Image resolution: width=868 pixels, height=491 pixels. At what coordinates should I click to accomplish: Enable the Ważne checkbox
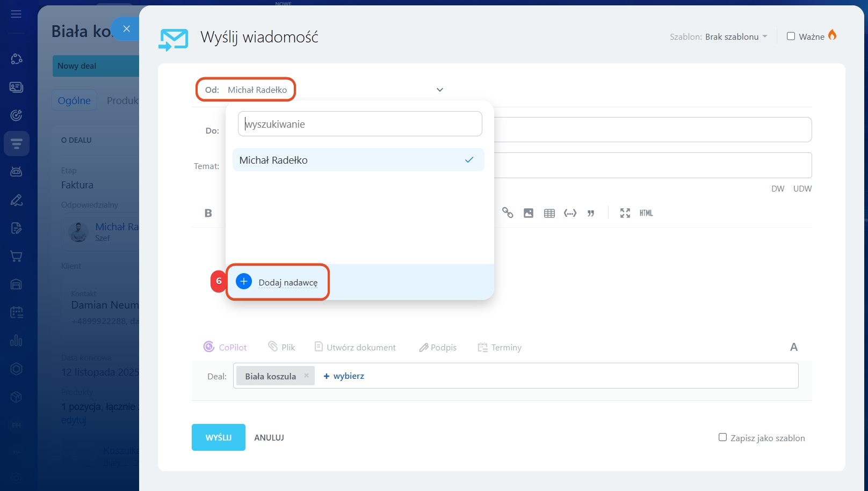point(791,36)
